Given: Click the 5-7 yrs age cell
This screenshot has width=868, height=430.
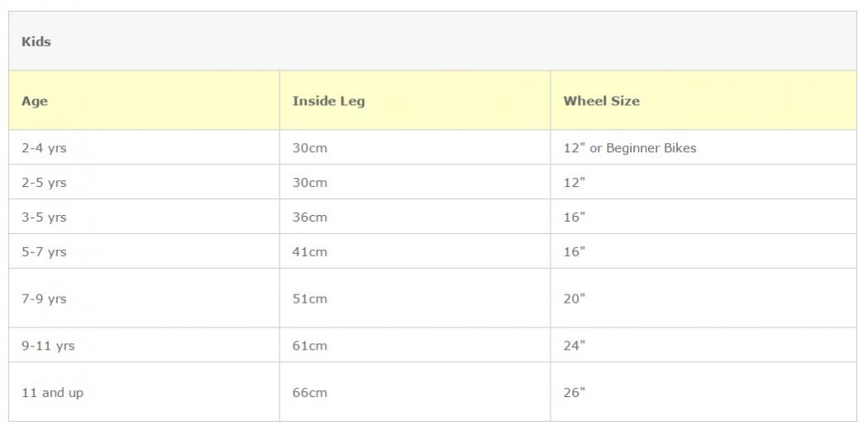Looking at the screenshot, I should click(44, 251).
